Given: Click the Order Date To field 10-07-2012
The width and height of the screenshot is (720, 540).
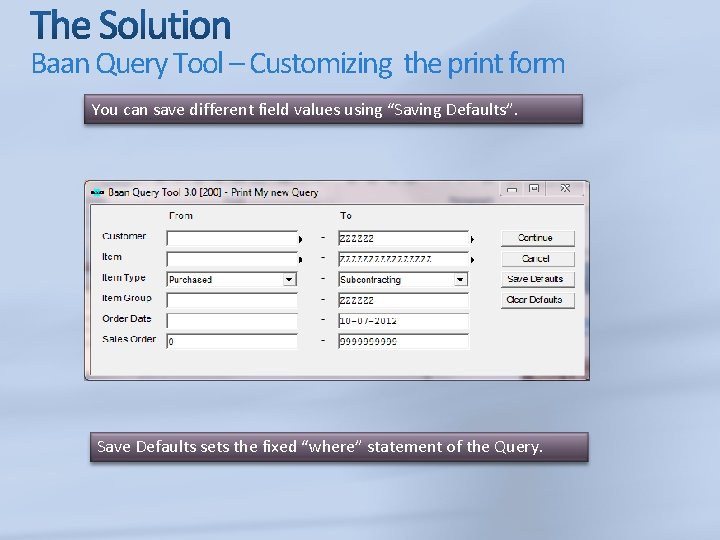Looking at the screenshot, I should tap(404, 321).
